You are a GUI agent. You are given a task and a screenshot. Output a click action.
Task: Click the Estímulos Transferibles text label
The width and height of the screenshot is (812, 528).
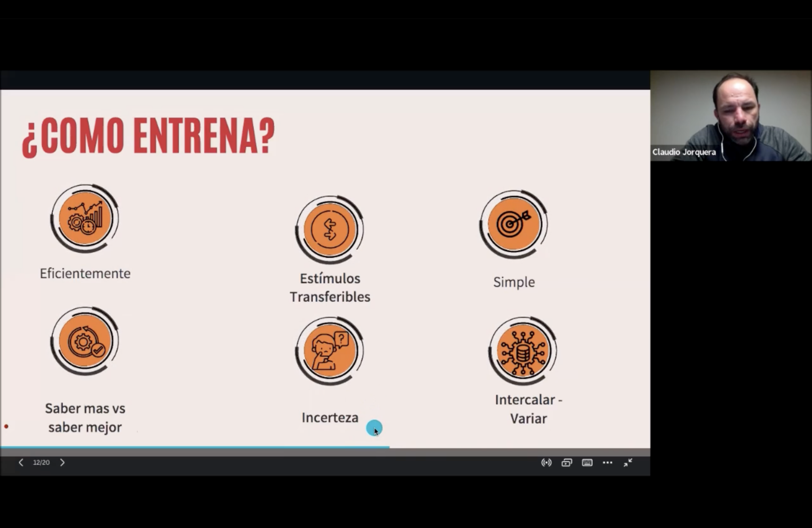[330, 287]
